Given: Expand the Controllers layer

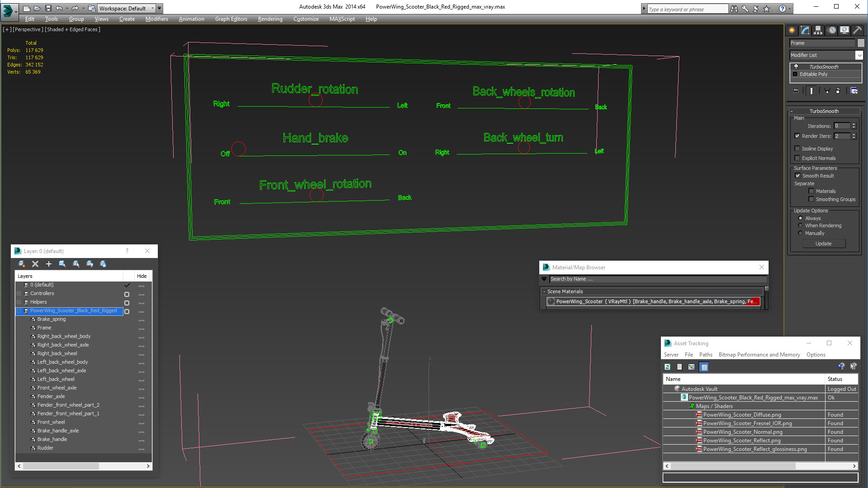Looking at the screenshot, I should [x=19, y=294].
